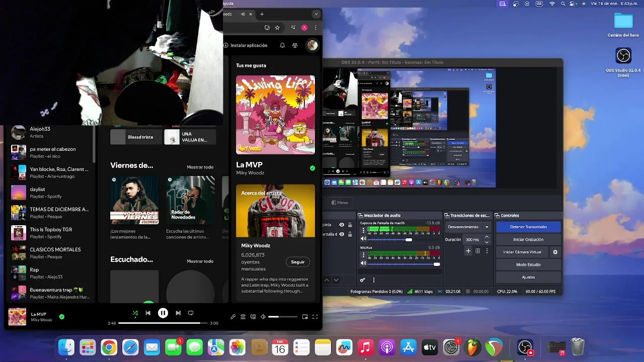The height and width of the screenshot is (362, 644).
Task: Mute Mic/Aux audio in OBS mixer
Action: 363,263
